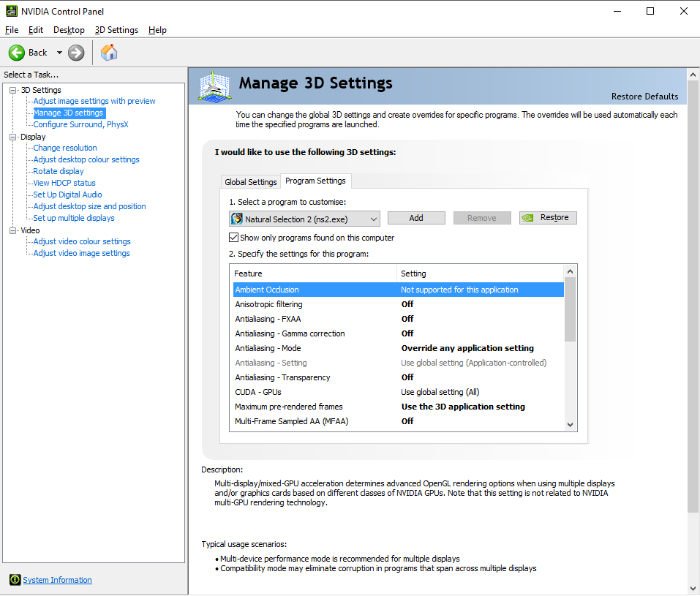This screenshot has height=596, width=700.
Task: Select the Antialiasing - Mode row
Action: click(x=398, y=348)
